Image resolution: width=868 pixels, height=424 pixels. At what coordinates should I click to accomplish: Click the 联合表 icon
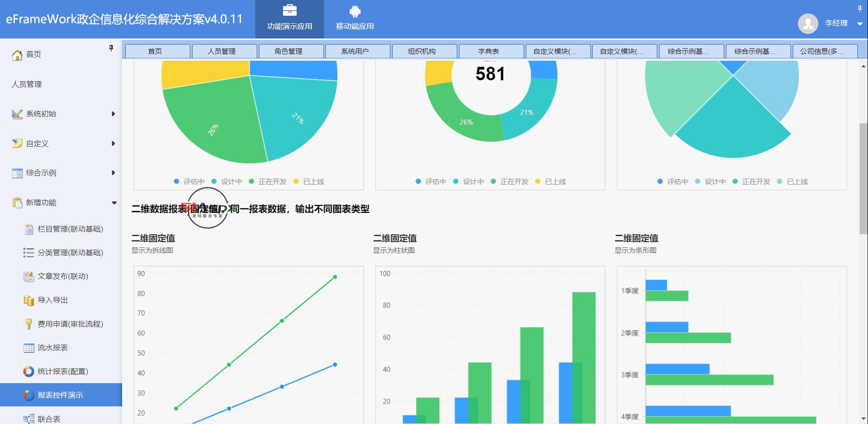(x=29, y=419)
